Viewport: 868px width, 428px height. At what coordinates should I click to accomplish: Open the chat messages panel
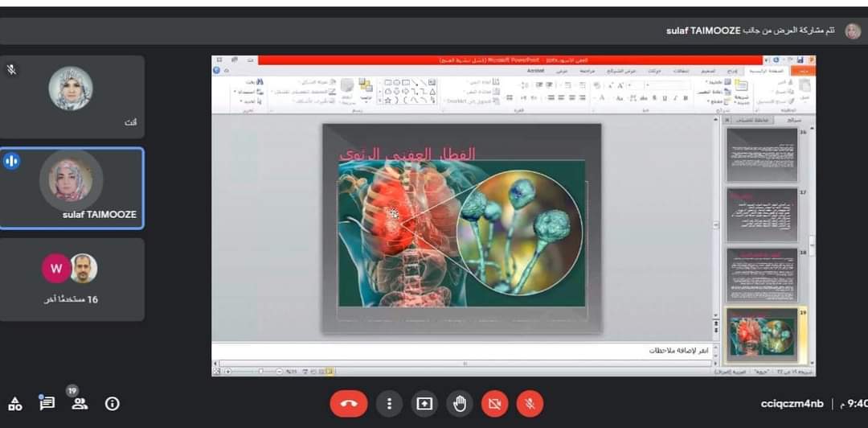pos(47,404)
